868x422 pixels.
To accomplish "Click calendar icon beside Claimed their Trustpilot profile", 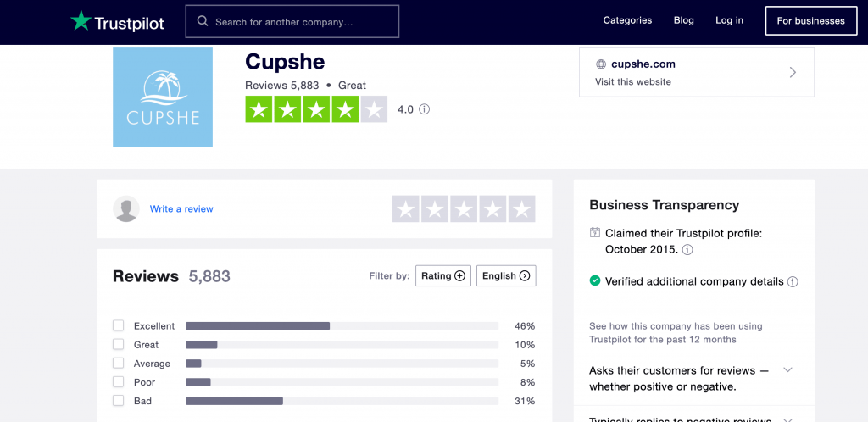I will tap(595, 232).
